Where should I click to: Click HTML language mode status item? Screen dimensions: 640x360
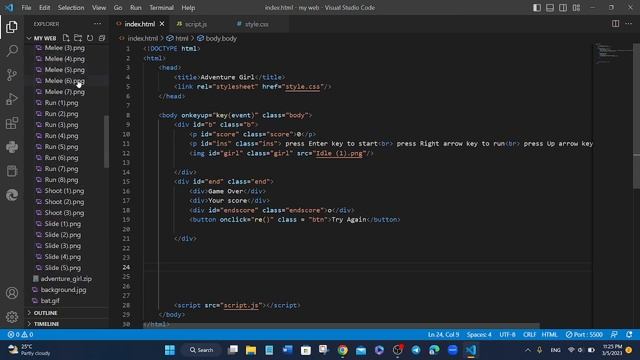[549, 334]
